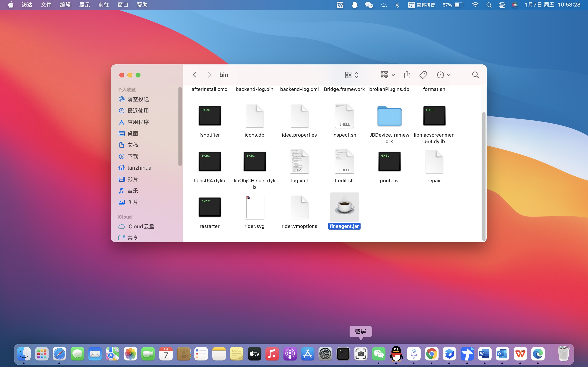Click the Finder window search magnifier
Screen dimensions: 588x367
tap(475, 75)
